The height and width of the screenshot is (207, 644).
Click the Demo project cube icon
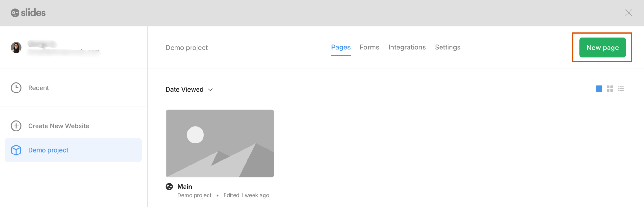pyautogui.click(x=16, y=150)
